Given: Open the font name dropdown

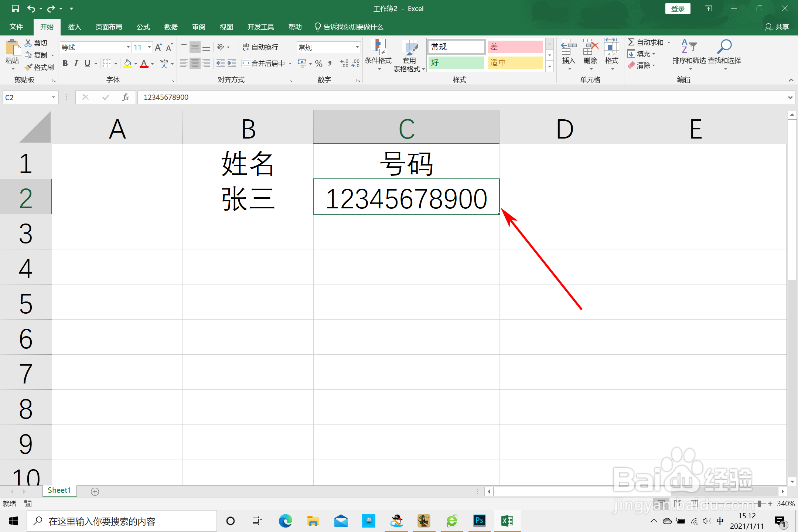Looking at the screenshot, I should tap(128, 47).
